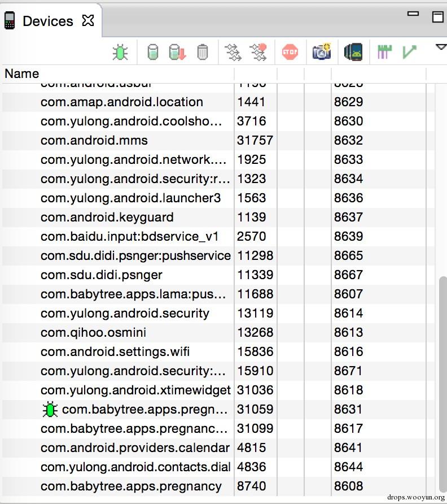Select com.yulong.android.security PID 13119

click(218, 314)
